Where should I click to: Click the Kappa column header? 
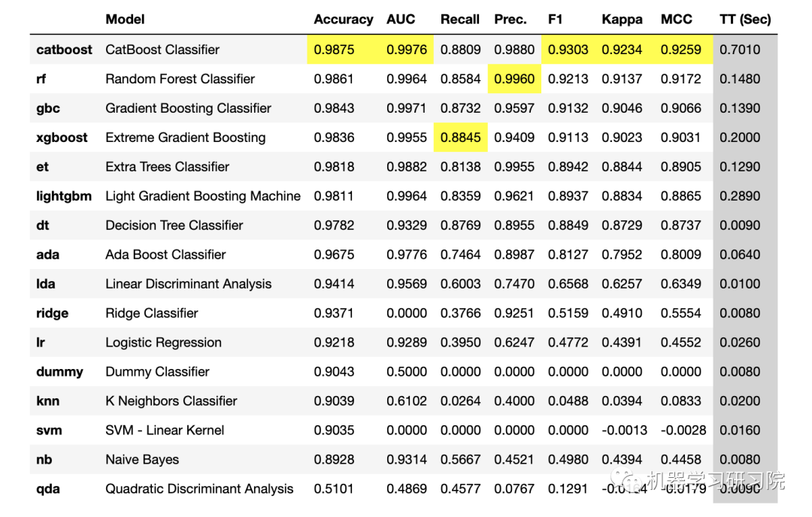coord(622,19)
